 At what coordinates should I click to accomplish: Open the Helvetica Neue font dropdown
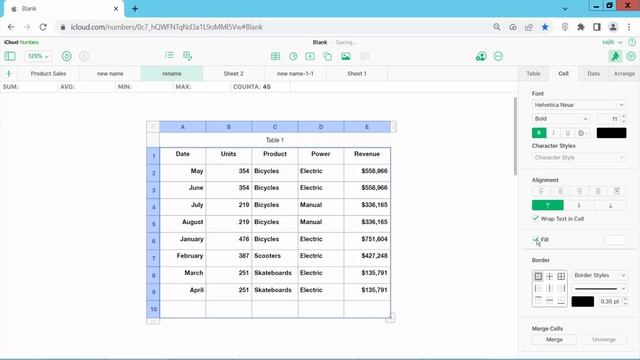(579, 105)
